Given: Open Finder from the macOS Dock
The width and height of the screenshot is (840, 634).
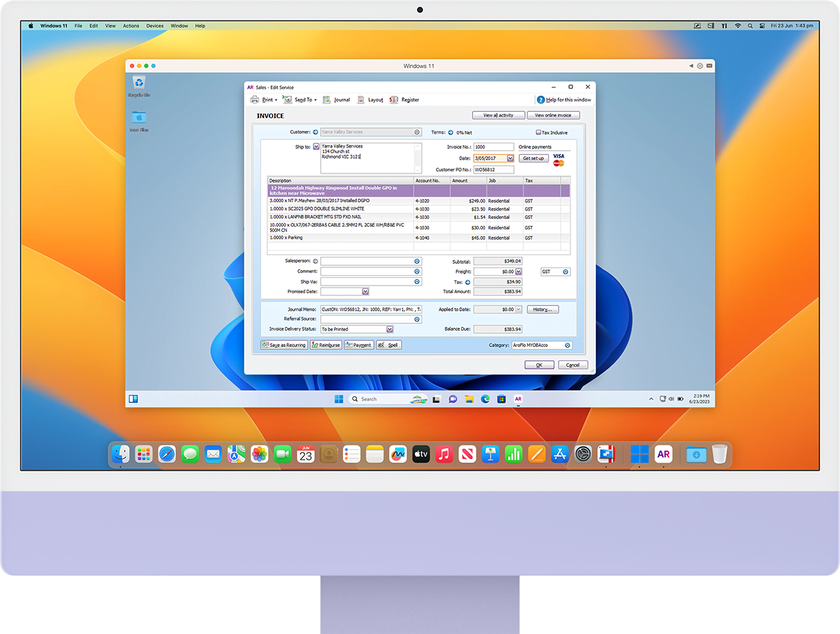Looking at the screenshot, I should click(122, 454).
